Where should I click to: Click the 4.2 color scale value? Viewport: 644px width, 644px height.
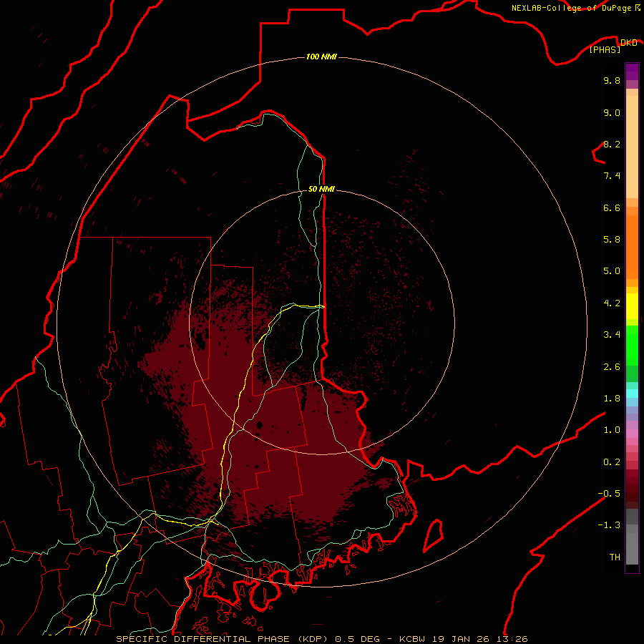point(612,303)
